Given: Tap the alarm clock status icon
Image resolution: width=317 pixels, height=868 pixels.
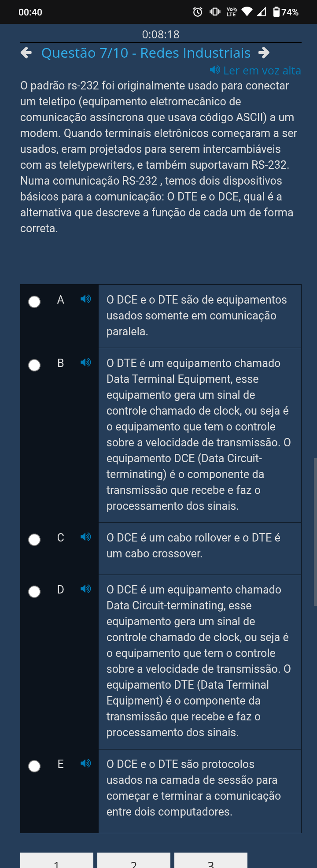Looking at the screenshot, I should coord(198,12).
